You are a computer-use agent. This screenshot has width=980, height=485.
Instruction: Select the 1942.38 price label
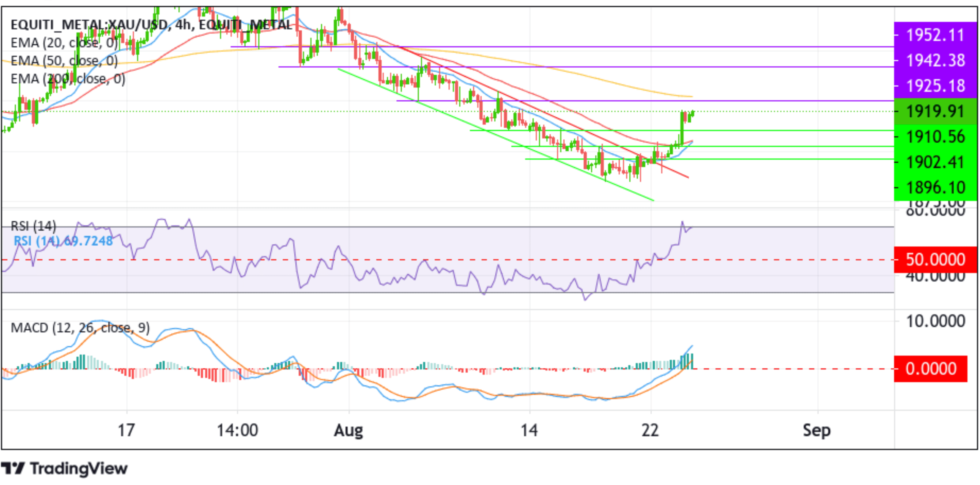click(x=936, y=61)
